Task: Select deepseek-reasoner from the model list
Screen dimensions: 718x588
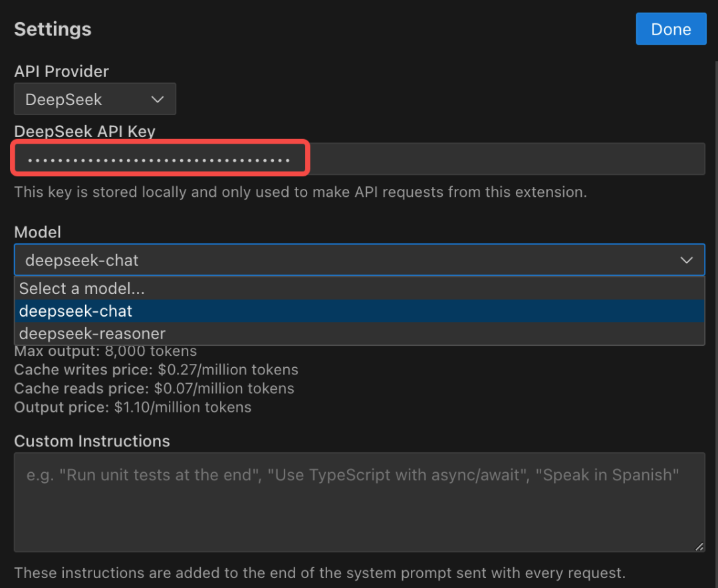Action: pos(360,333)
